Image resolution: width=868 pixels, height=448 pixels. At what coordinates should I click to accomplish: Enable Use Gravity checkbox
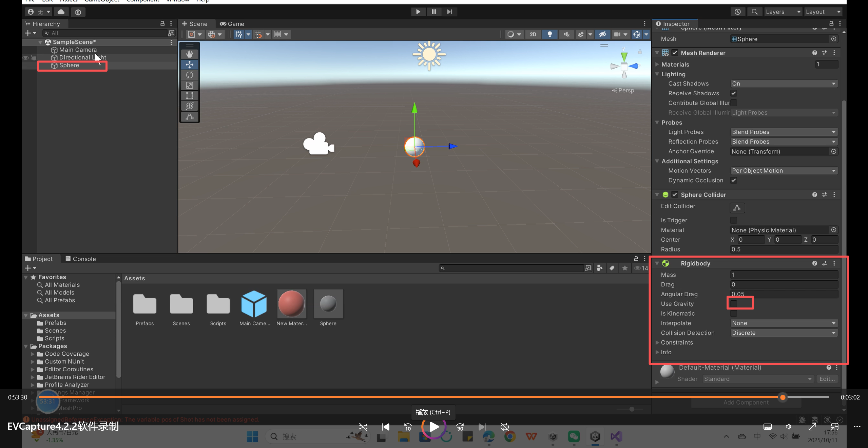[734, 303]
